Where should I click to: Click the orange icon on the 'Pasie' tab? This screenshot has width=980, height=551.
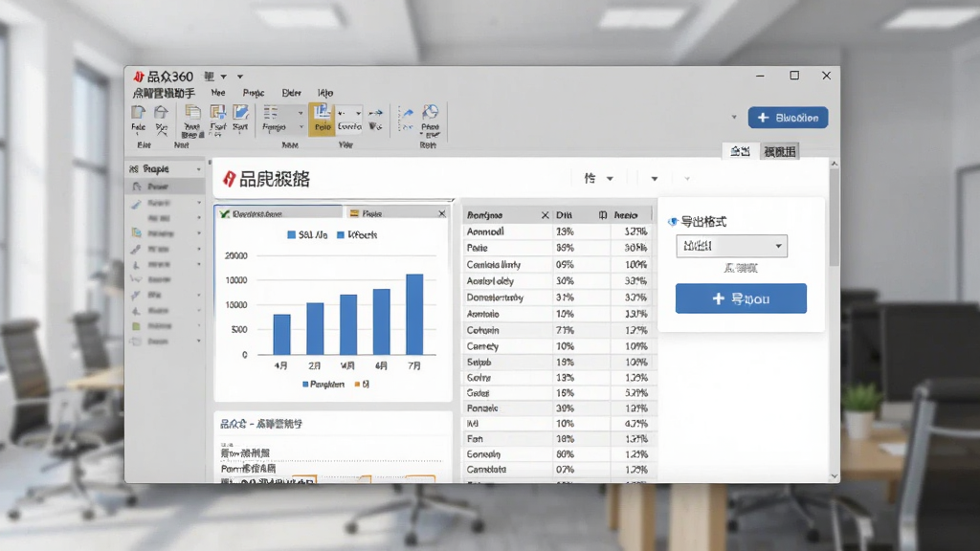click(354, 213)
